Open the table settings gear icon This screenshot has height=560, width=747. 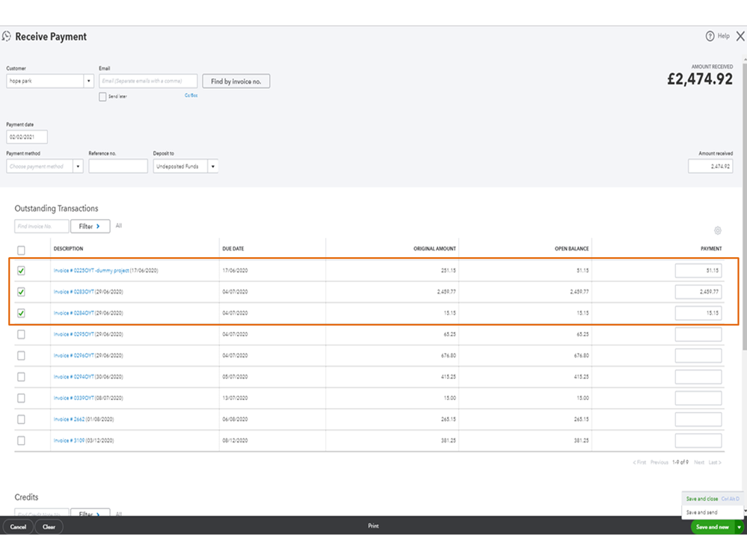[718, 231]
